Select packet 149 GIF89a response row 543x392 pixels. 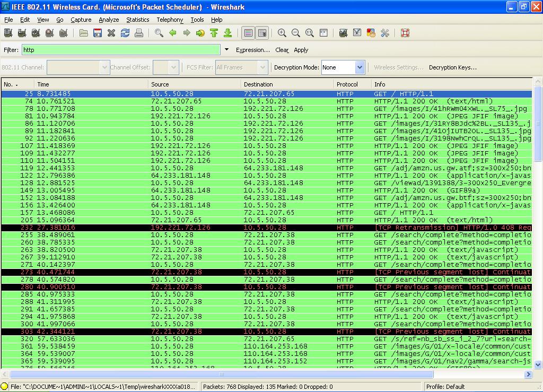[267, 190]
